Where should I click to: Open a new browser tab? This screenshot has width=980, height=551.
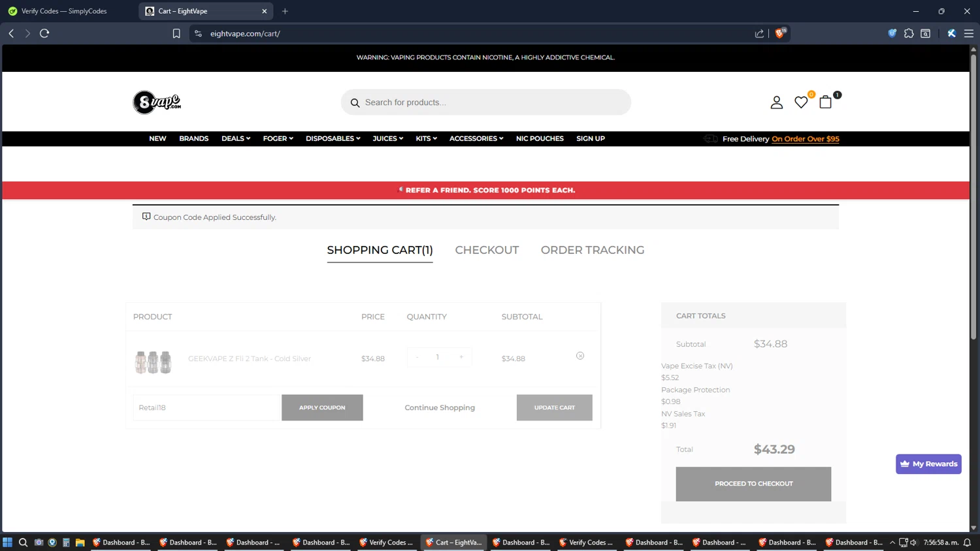pyautogui.click(x=285, y=11)
